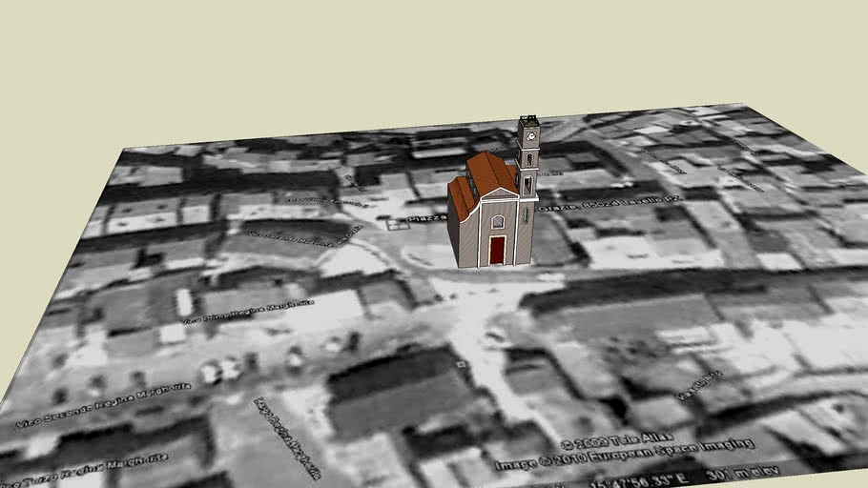Click the 'Vico Primo Regina Margherita' street label
This screenshot has height=488, width=868.
[249, 312]
